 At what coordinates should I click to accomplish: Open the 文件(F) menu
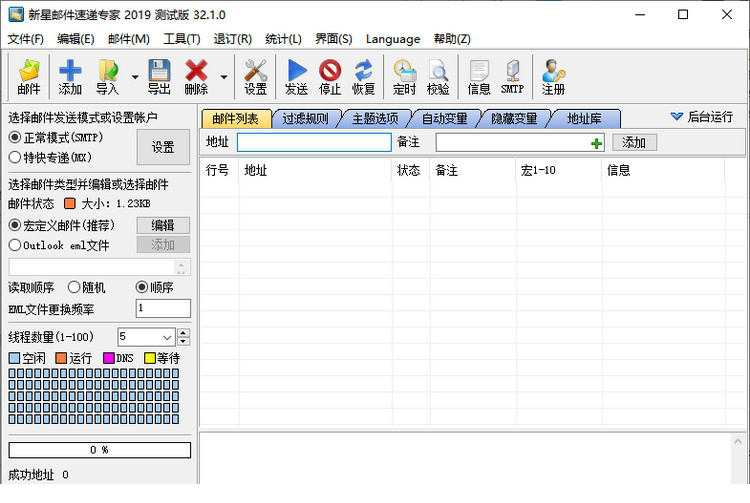point(25,39)
